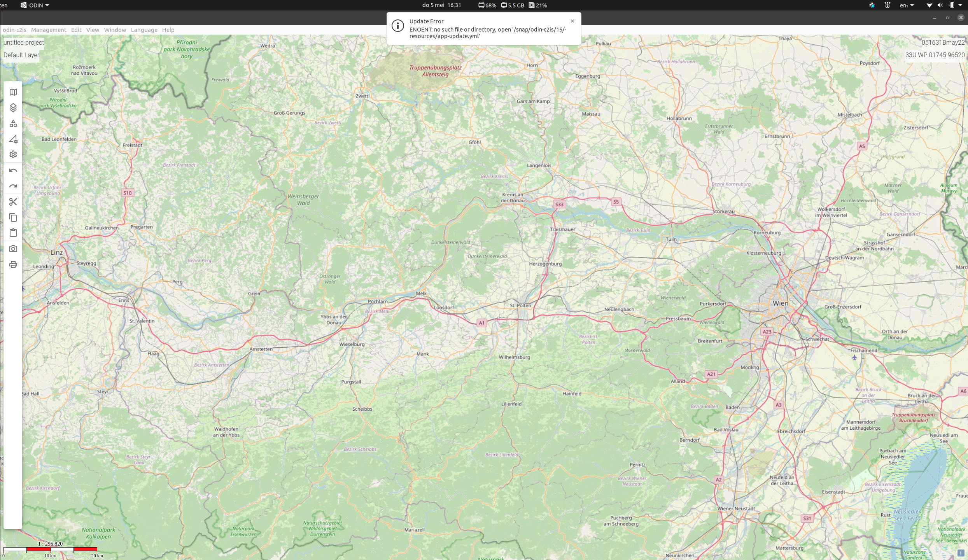Image resolution: width=968 pixels, height=560 pixels.
Task: Open settings with the gear icon
Action: coord(13,154)
